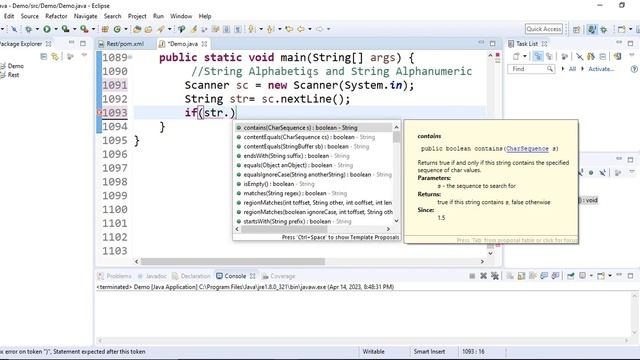Open the Debug button dropdown arrow
The image size is (640, 360).
(37, 29)
